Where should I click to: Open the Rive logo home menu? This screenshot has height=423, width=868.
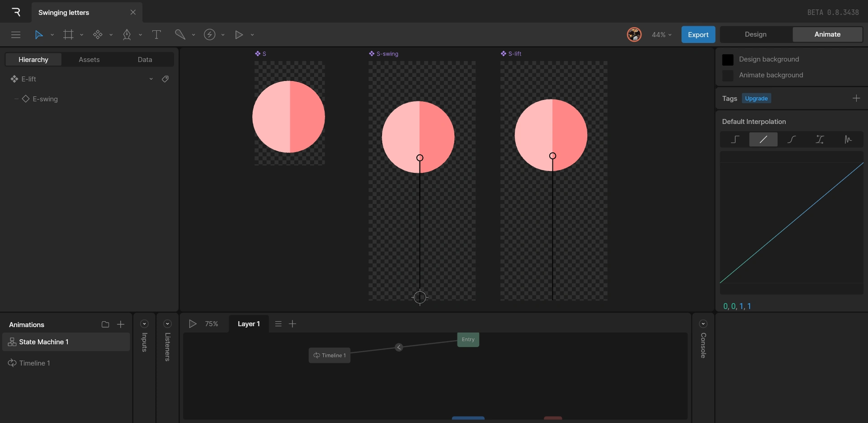16,12
